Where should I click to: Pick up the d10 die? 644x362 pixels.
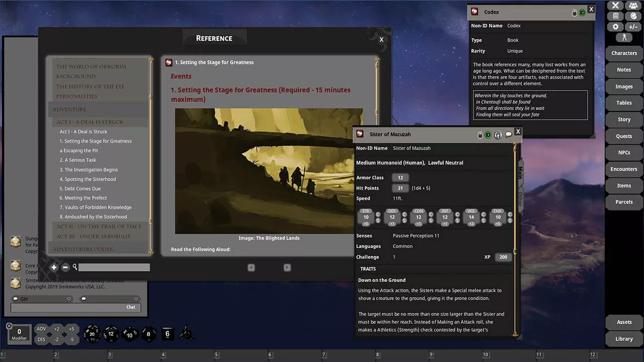click(130, 334)
